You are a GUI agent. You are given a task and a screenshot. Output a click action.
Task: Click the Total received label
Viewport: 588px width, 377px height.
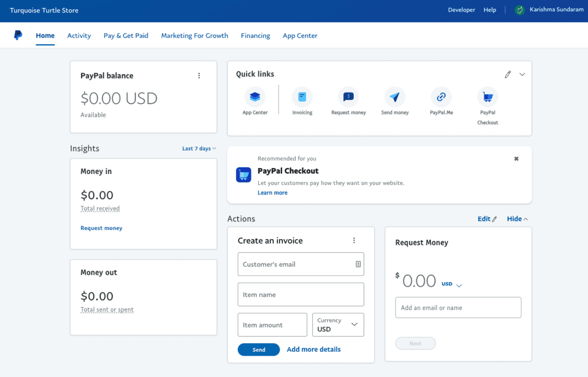[100, 209]
